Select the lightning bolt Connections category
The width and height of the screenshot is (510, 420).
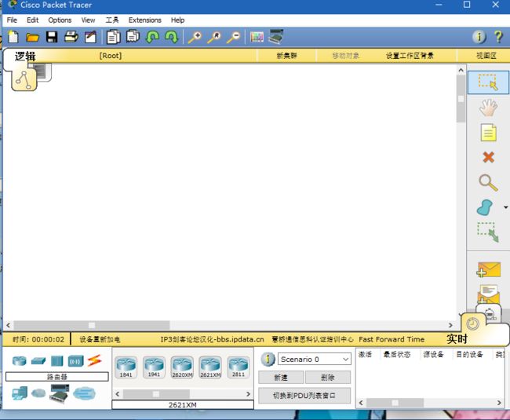pos(94,360)
